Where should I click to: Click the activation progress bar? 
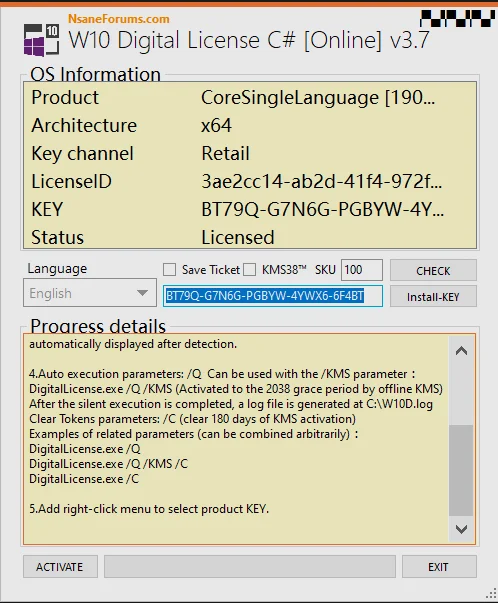click(250, 566)
